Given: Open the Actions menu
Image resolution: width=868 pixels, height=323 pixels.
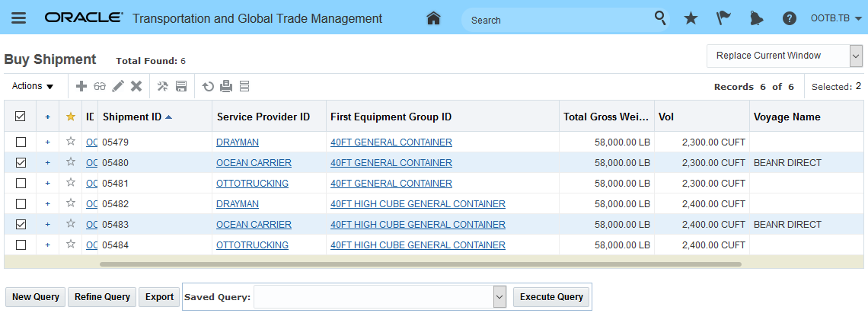Looking at the screenshot, I should 34,86.
